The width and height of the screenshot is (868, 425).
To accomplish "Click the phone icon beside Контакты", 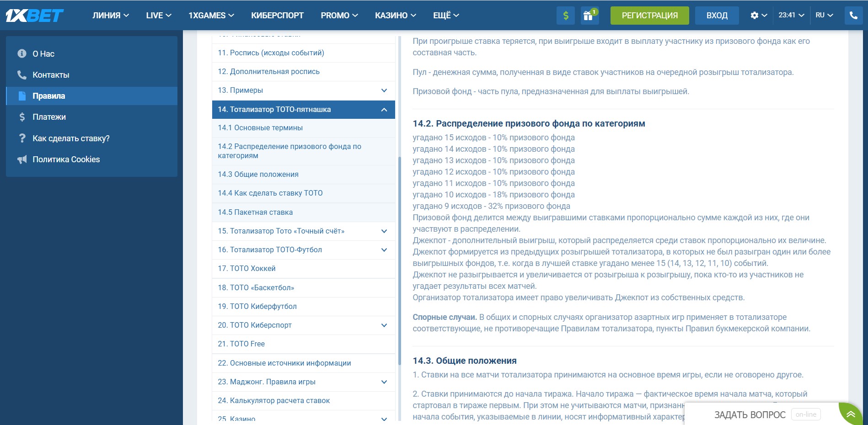I will 22,74.
